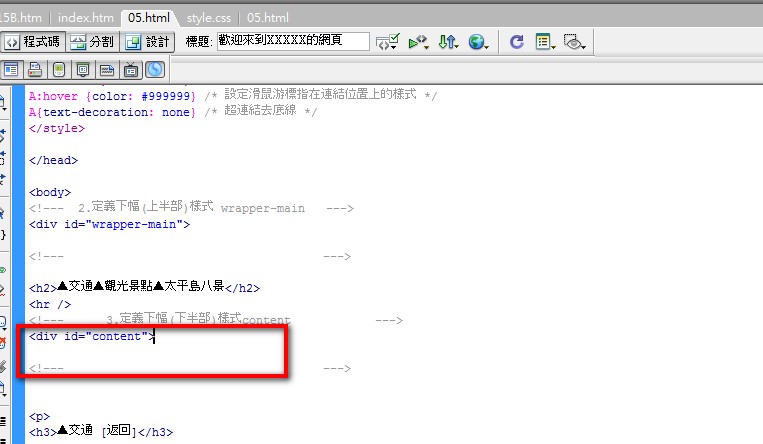Click the page title input field

292,42
